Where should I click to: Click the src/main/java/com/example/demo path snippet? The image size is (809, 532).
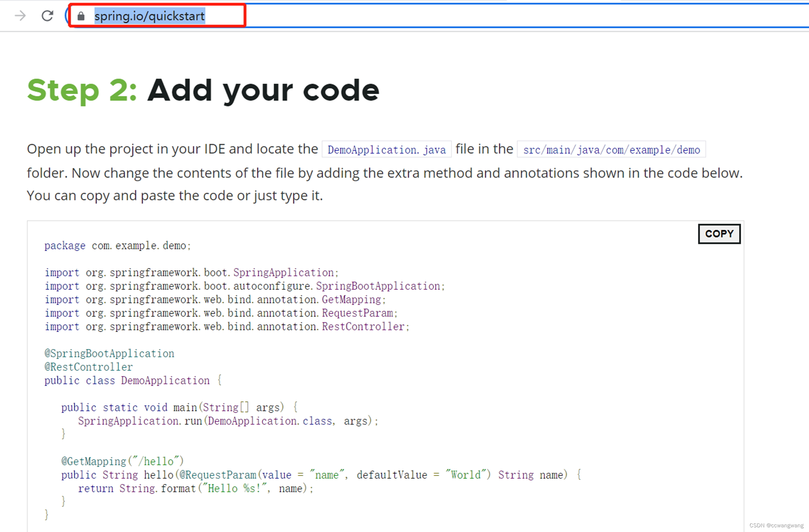pyautogui.click(x=611, y=150)
